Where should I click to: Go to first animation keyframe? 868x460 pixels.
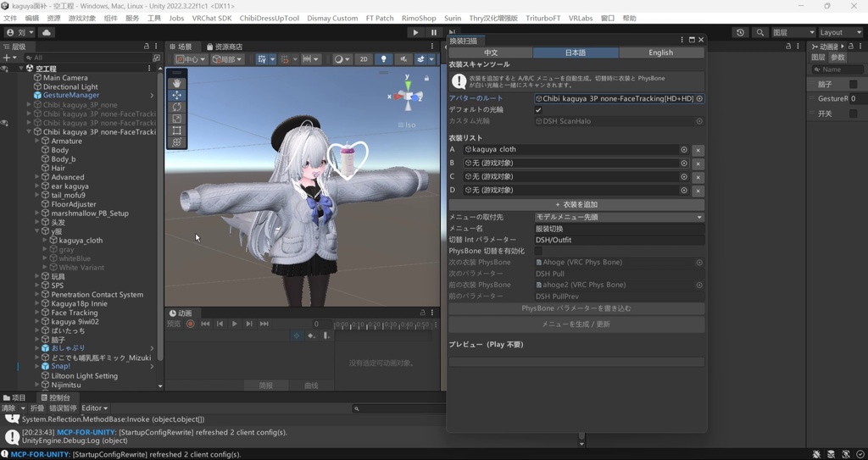(x=205, y=324)
